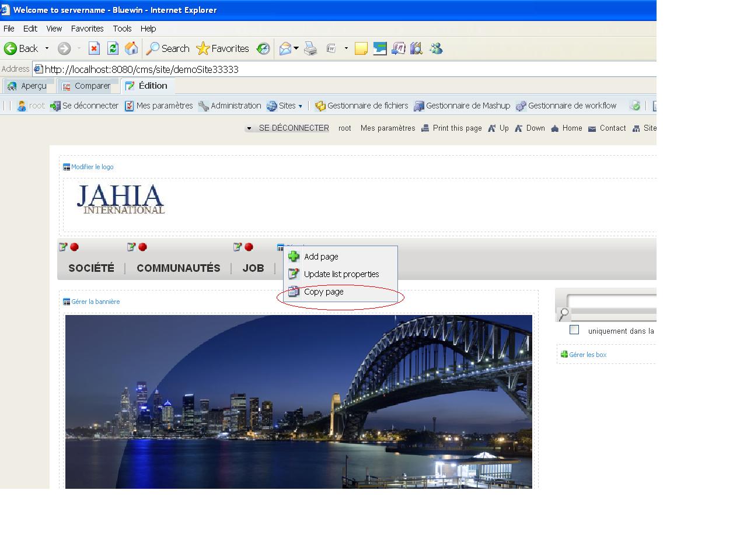Viewport: 747px width, 560px height.
Task: Click the Sydney bridge banner image
Action: point(299,402)
